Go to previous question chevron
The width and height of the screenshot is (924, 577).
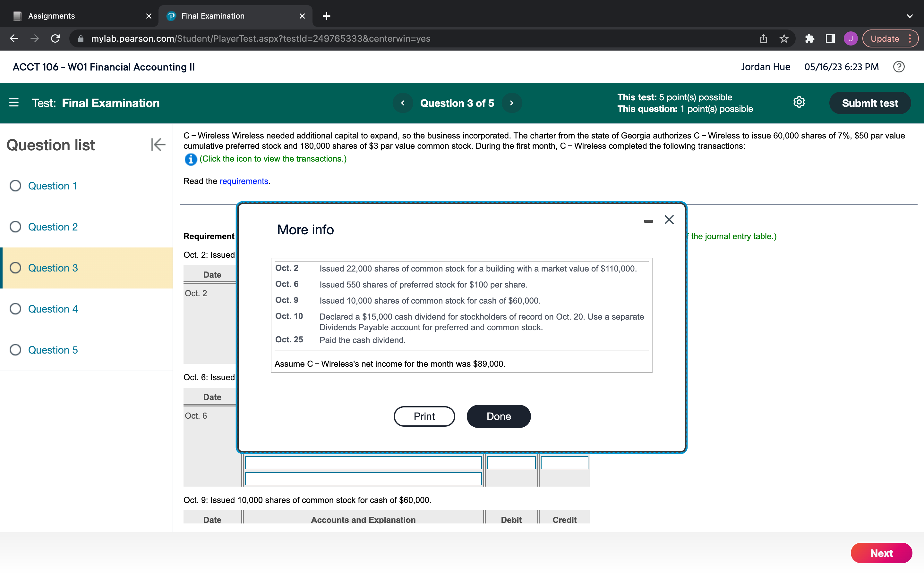(x=402, y=103)
